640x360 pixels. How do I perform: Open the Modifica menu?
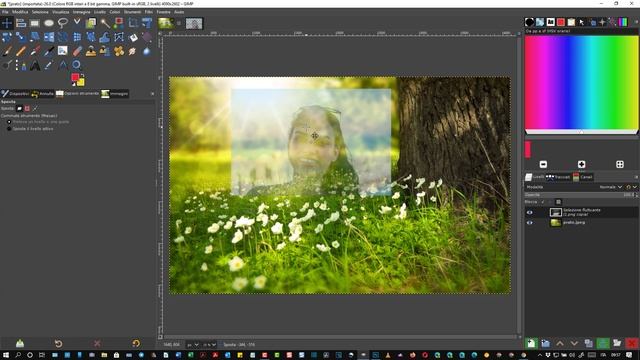pyautogui.click(x=20, y=12)
